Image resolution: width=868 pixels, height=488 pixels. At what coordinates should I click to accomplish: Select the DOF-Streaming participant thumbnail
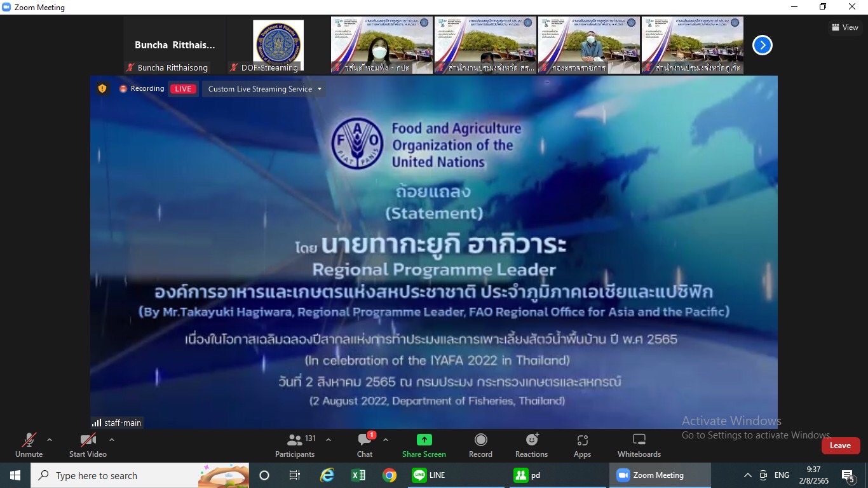(278, 45)
